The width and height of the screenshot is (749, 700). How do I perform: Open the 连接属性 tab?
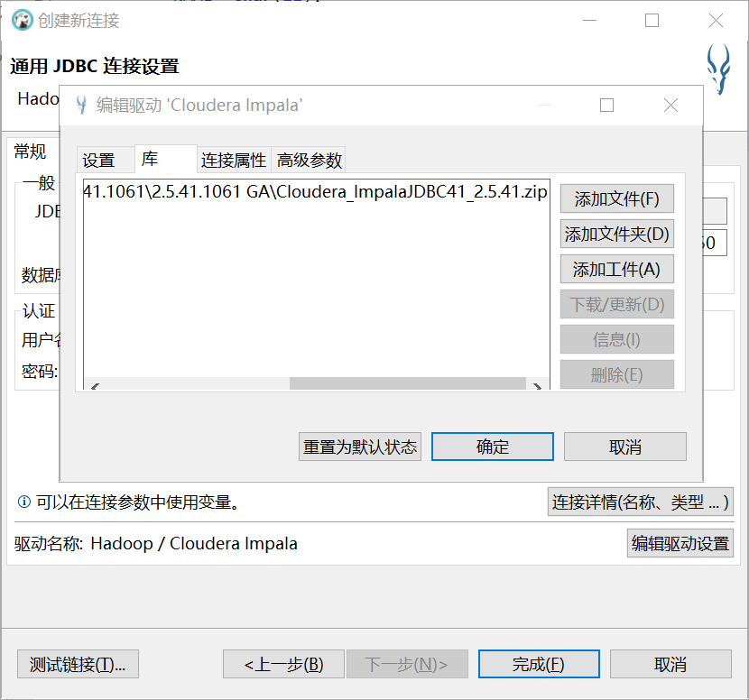click(x=234, y=160)
